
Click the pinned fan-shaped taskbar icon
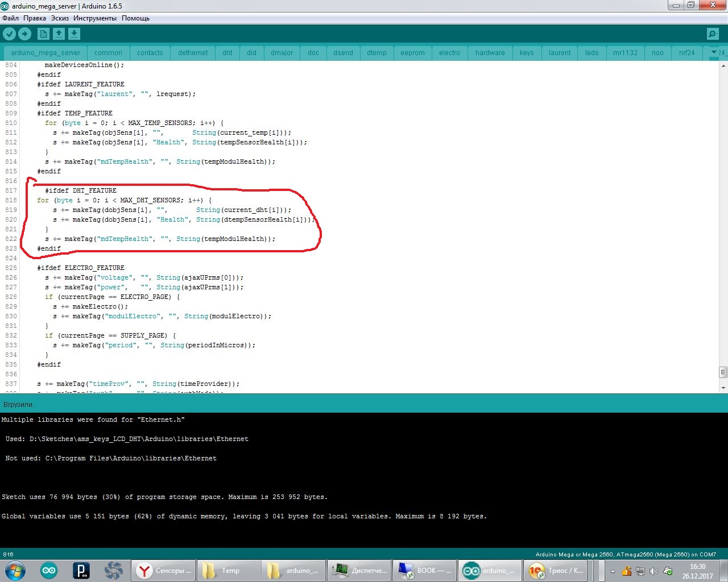[114, 571]
